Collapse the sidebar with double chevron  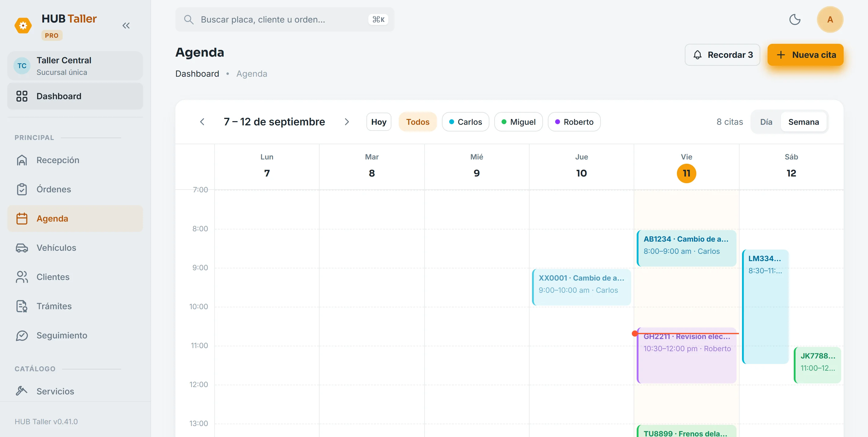(x=126, y=26)
